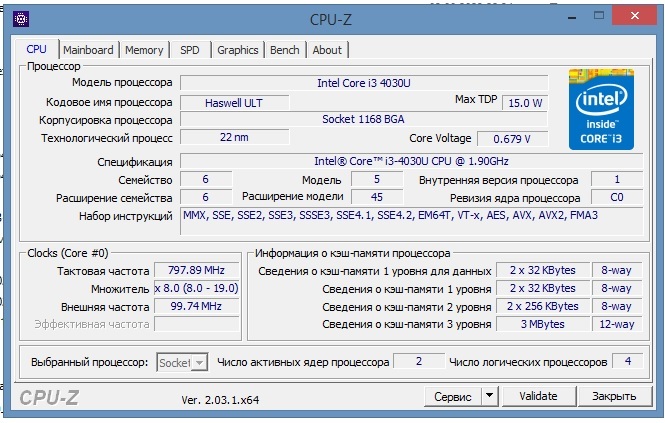665x423 pixels.
Task: Expand the arrow next to Сервис
Action: pyautogui.click(x=489, y=396)
